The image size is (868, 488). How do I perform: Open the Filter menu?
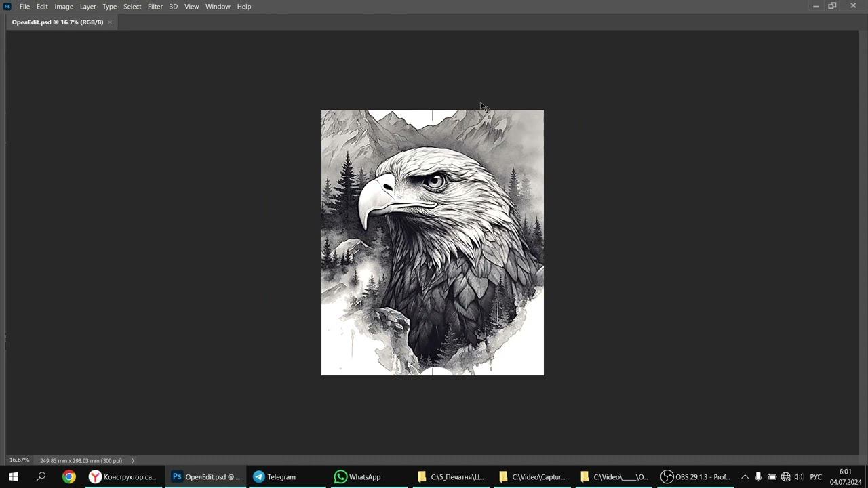click(155, 7)
